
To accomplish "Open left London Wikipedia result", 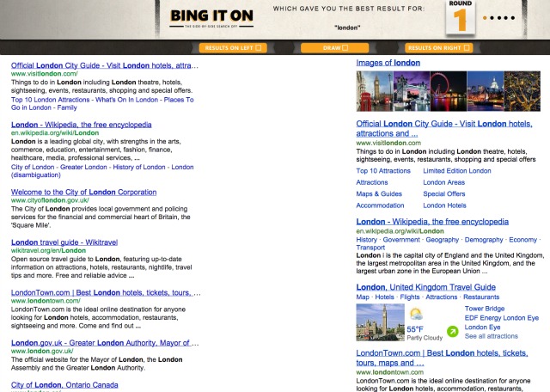I will tap(82, 125).
